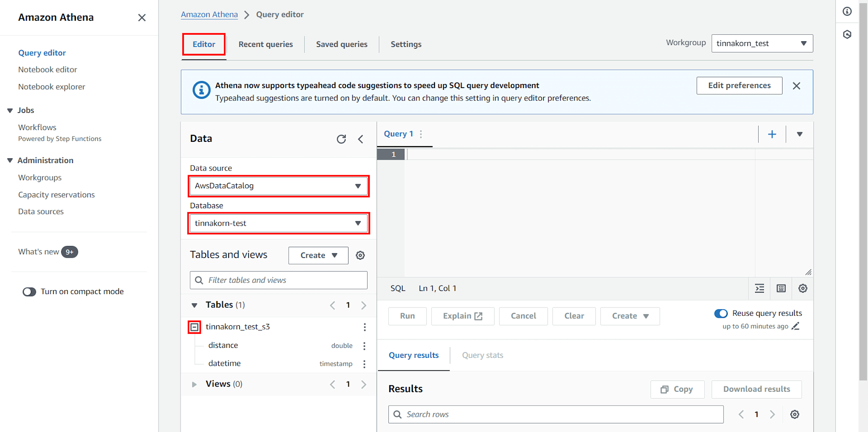Collapse the Tables section
868x432 pixels.
[194, 305]
